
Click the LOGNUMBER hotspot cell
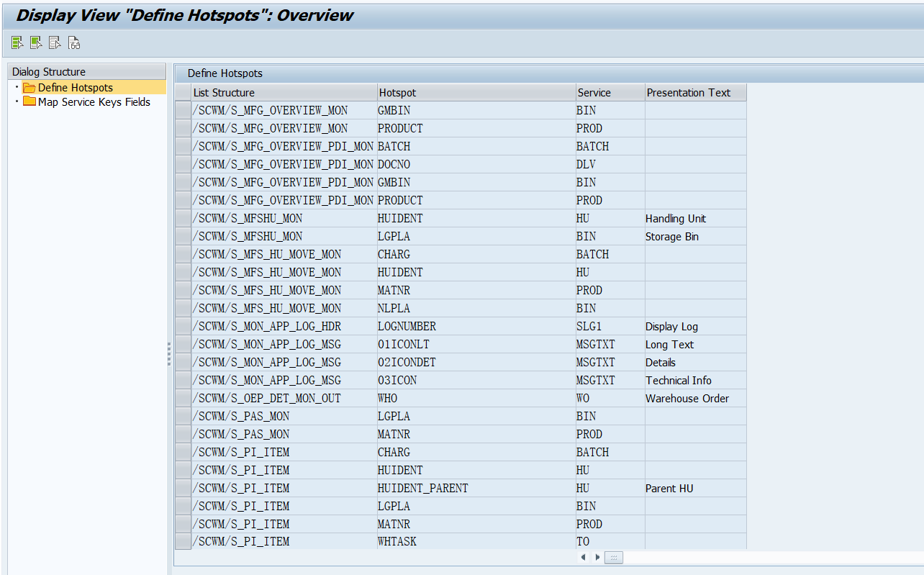pos(476,327)
